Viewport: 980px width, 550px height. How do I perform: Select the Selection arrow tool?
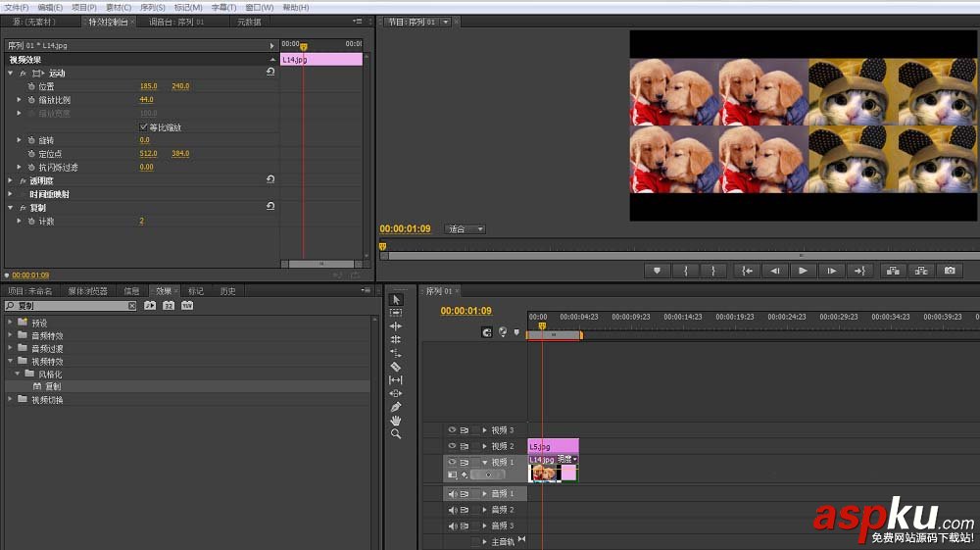pyautogui.click(x=396, y=300)
